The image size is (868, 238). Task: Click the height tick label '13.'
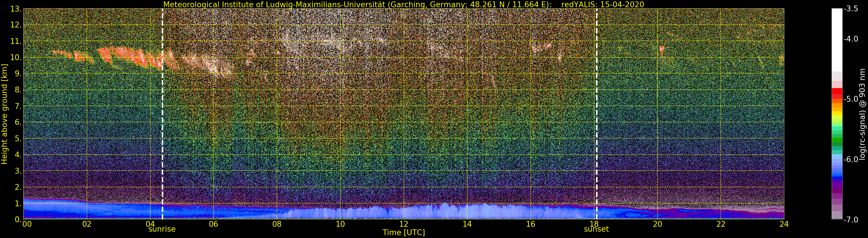[x=16, y=9]
